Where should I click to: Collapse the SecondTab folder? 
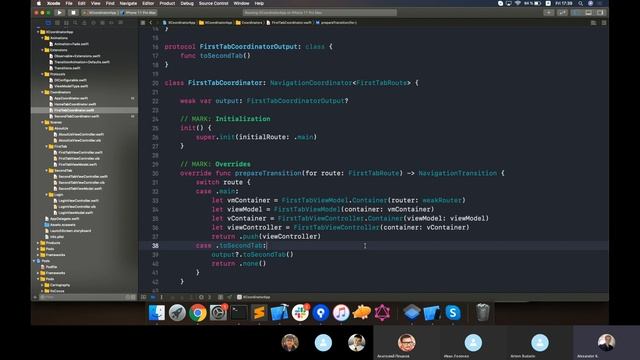coord(47,171)
